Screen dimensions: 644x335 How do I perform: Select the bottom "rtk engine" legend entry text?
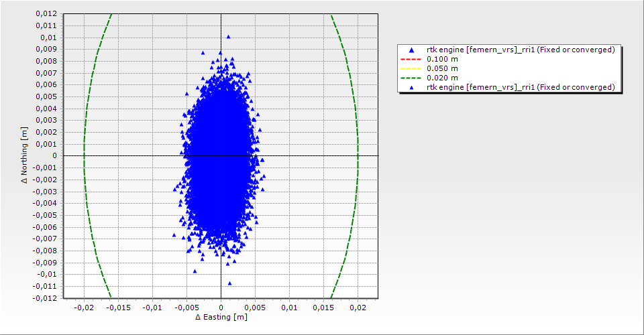(521, 88)
